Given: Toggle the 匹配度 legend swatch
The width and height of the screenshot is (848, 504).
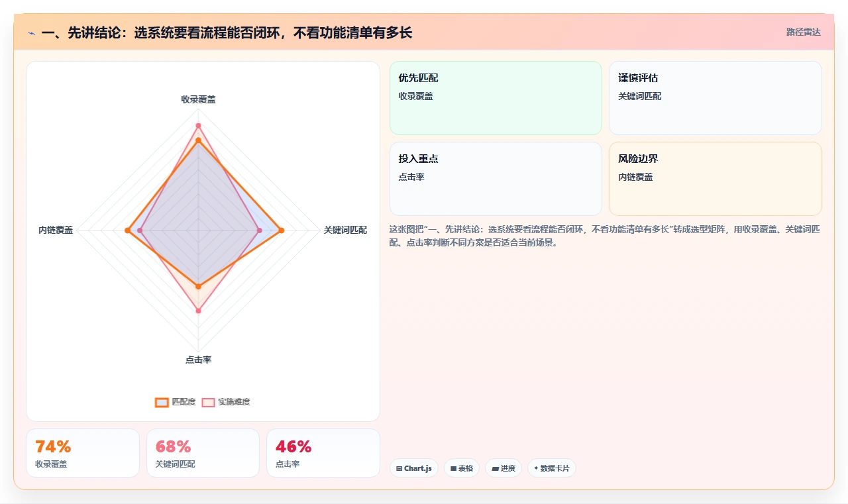Looking at the screenshot, I should coord(162,402).
